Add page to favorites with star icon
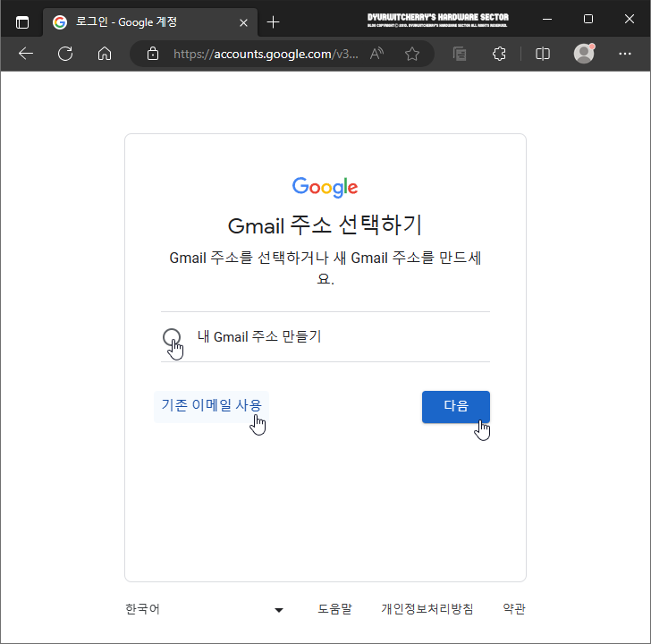 point(412,54)
